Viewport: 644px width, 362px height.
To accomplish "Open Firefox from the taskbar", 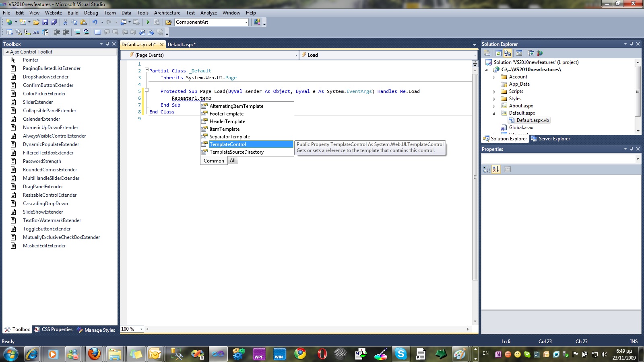I will (94, 354).
